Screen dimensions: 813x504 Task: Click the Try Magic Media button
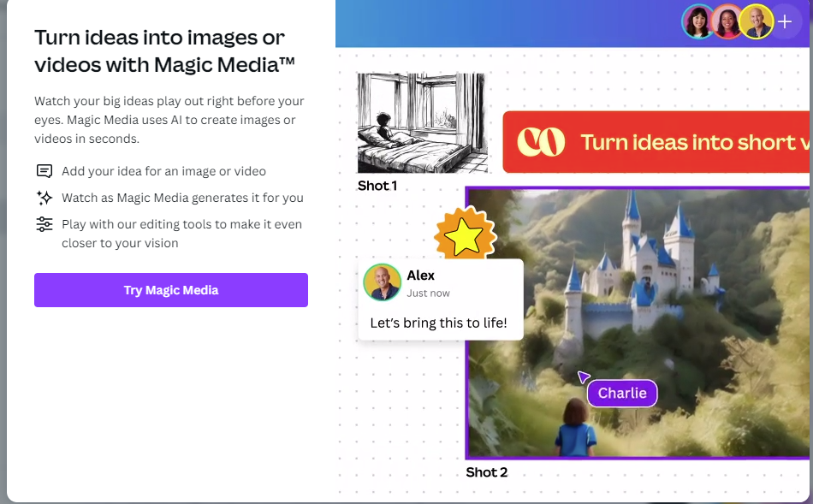point(170,290)
